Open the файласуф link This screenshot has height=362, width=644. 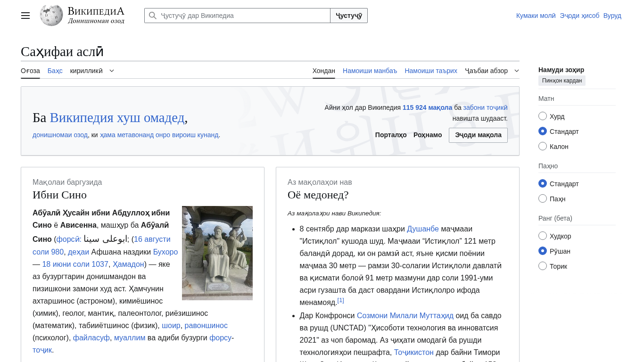click(91, 337)
